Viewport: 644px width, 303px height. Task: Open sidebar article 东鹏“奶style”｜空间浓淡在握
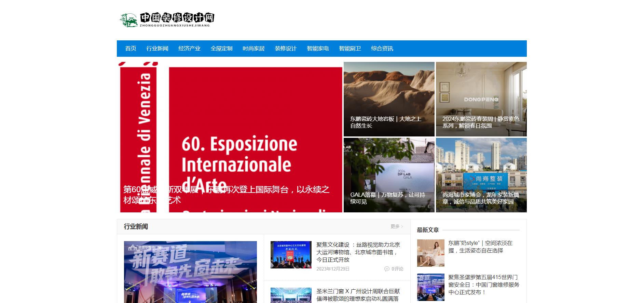[480, 247]
